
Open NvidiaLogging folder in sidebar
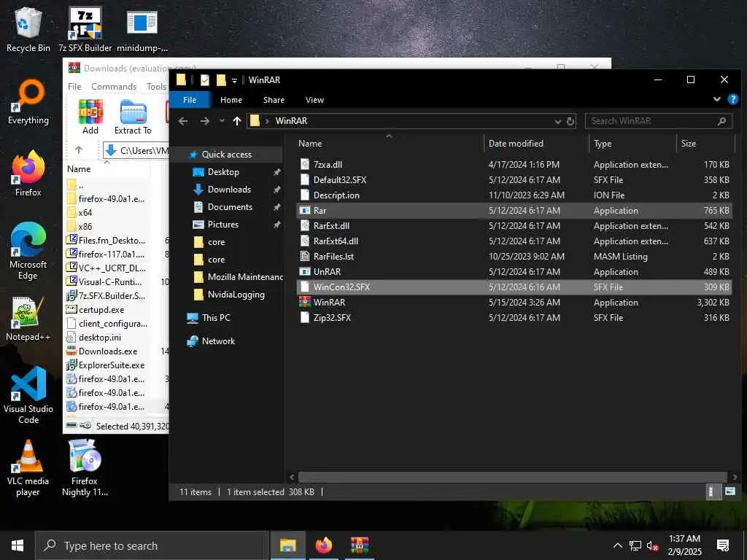click(x=236, y=295)
